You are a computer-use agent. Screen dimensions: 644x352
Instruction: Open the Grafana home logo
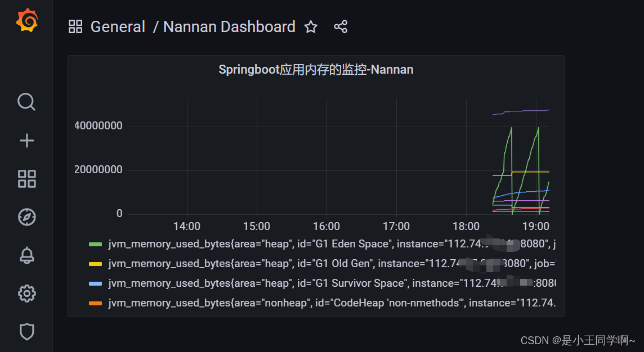click(26, 20)
